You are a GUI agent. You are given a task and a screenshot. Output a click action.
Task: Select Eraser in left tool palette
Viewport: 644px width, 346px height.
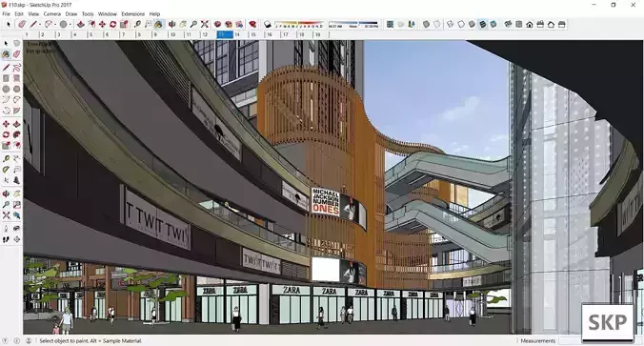[16, 53]
